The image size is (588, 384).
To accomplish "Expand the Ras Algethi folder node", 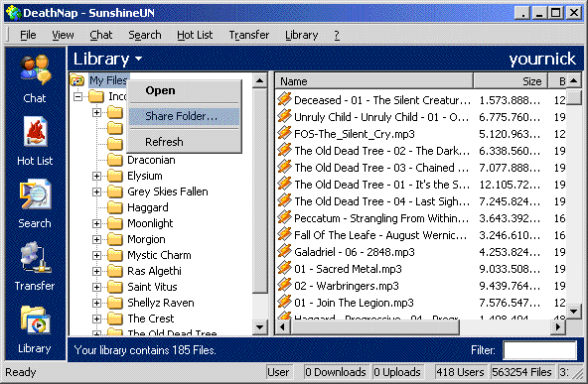I will coord(96,271).
